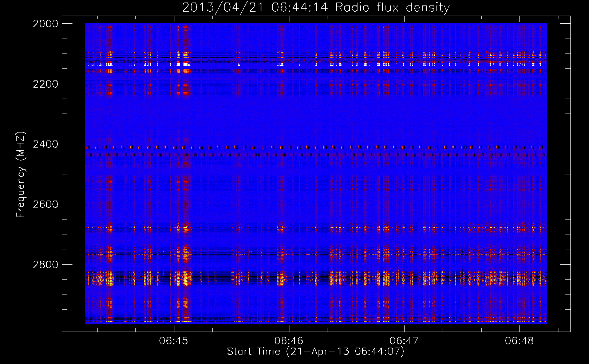Image resolution: width=589 pixels, height=364 pixels.
Task: Select the 2200 frequency axis label
Action: (46, 84)
